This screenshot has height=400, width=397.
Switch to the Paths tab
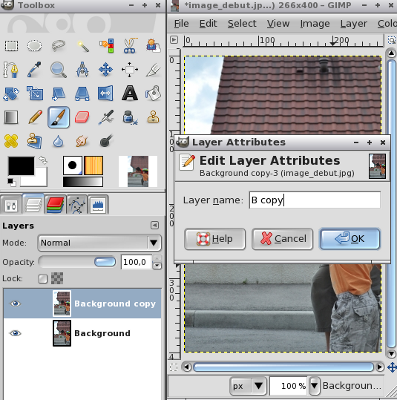pos(77,205)
